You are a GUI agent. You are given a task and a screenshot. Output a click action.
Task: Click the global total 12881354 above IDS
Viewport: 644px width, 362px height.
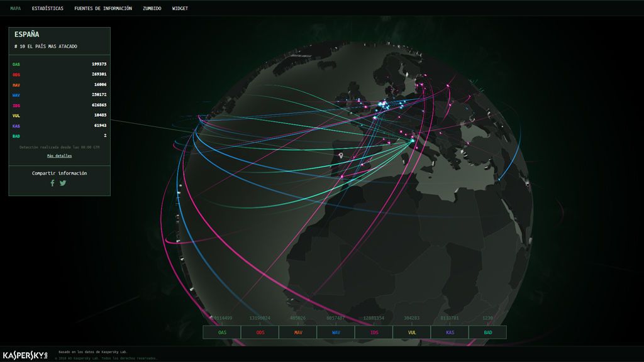coord(374,318)
